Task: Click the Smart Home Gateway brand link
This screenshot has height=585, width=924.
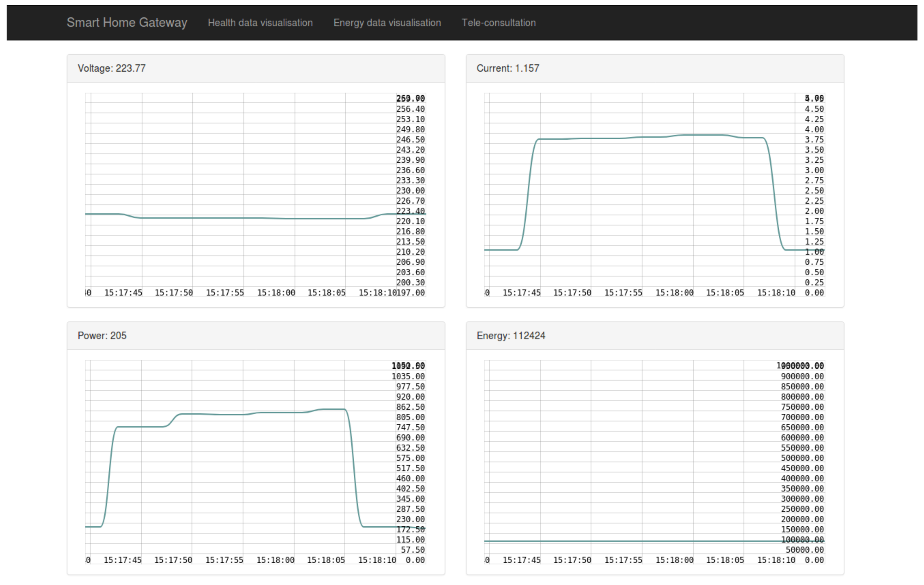Action: point(127,23)
